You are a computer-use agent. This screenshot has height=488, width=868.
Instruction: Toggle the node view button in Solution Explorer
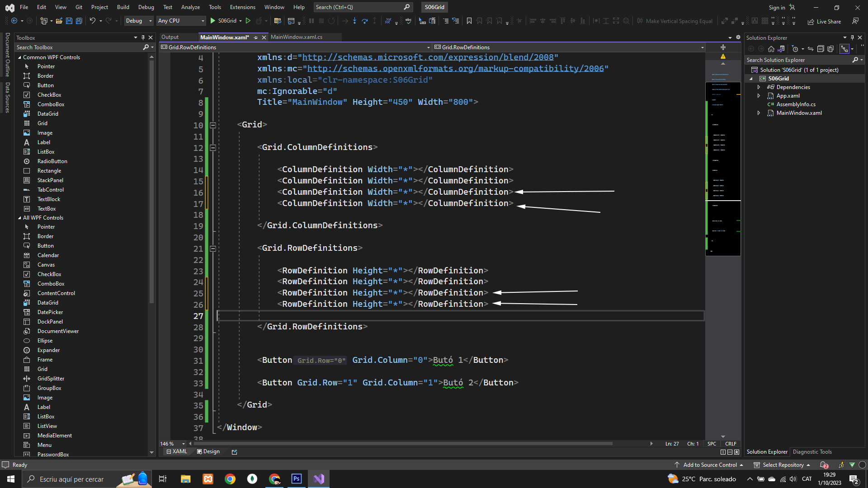point(844,49)
